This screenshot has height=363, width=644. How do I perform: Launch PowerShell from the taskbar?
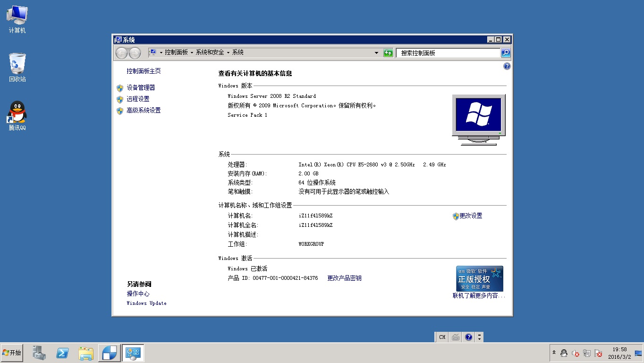click(x=62, y=353)
